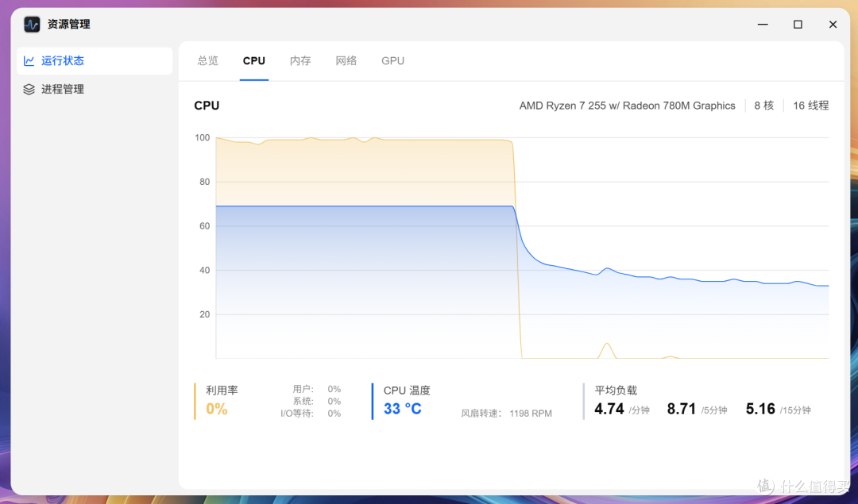Viewport: 858px width, 504px height.
Task: Open the 运行状态 sidebar item
Action: click(x=95, y=60)
